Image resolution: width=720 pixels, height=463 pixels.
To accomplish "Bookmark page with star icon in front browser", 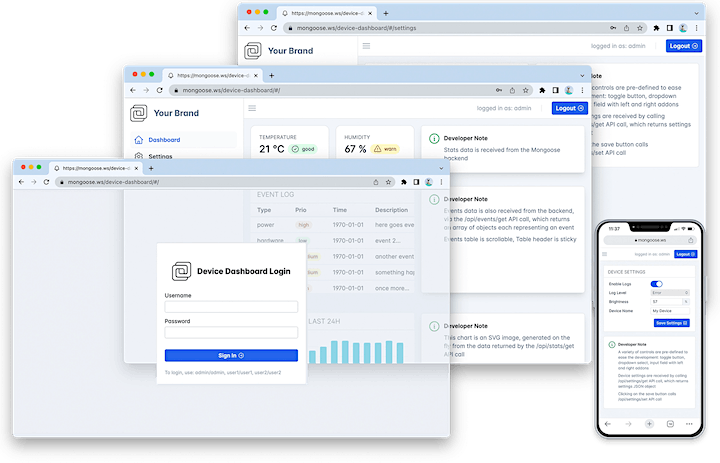I will click(x=389, y=182).
